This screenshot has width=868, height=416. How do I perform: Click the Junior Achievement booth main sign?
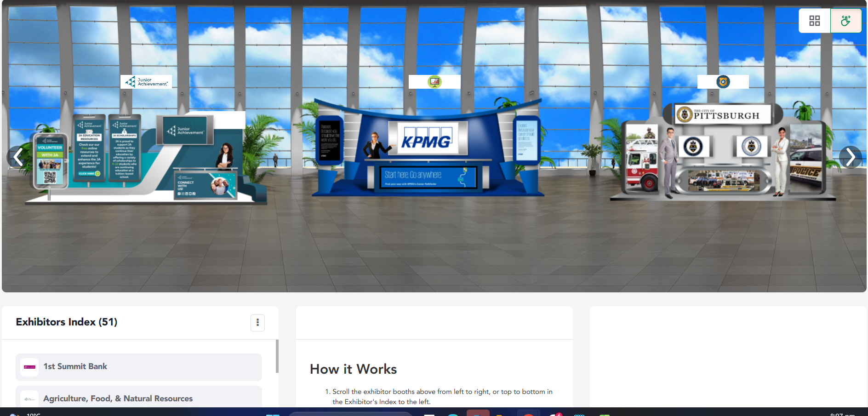pyautogui.click(x=185, y=131)
